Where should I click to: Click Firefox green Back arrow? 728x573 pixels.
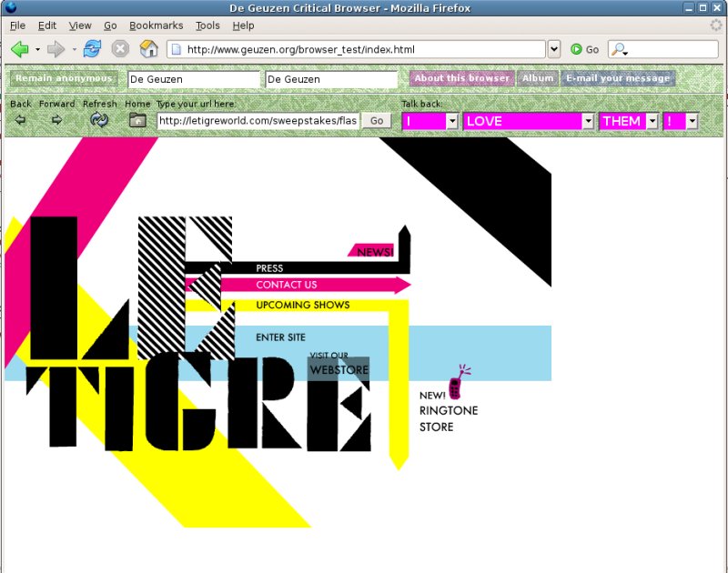click(19, 49)
